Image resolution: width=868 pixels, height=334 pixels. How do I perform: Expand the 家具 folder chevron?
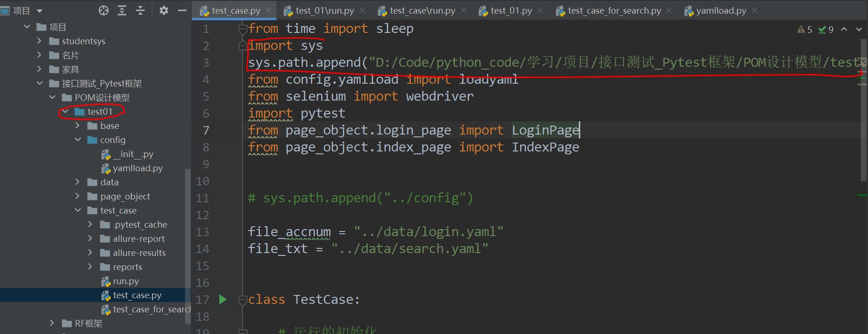40,70
